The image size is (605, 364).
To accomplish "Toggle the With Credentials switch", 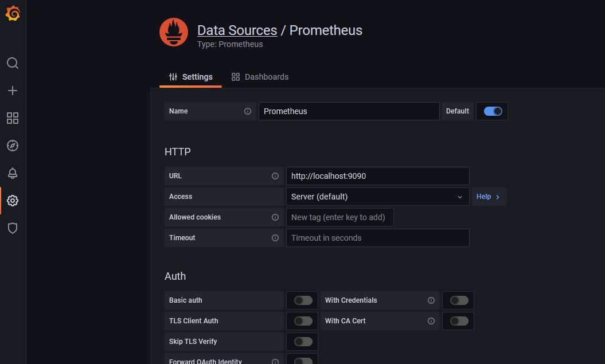I will pyautogui.click(x=458, y=300).
